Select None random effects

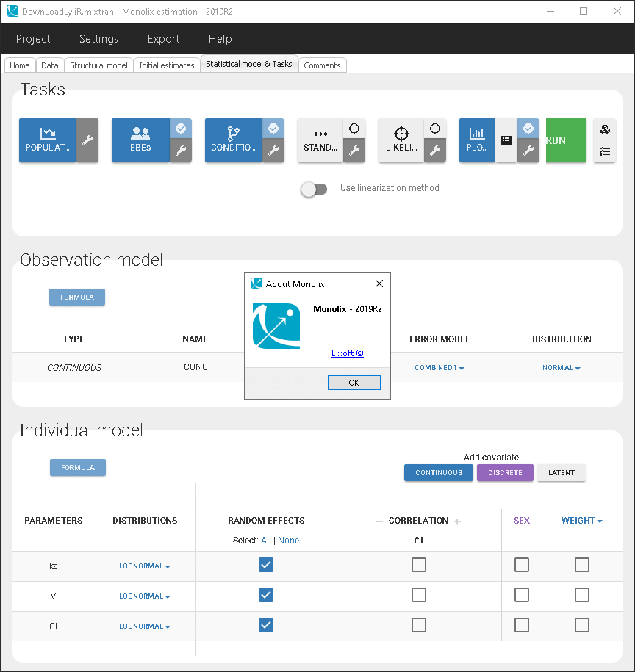pyautogui.click(x=289, y=541)
